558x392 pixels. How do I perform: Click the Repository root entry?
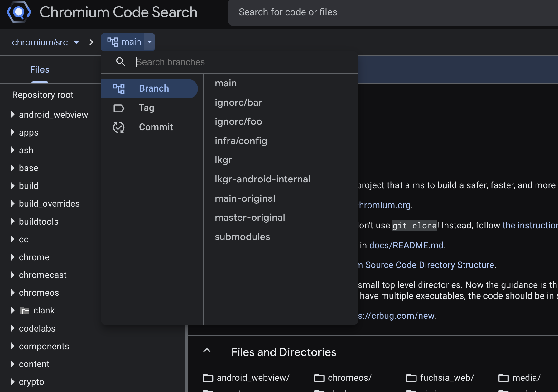[43, 95]
